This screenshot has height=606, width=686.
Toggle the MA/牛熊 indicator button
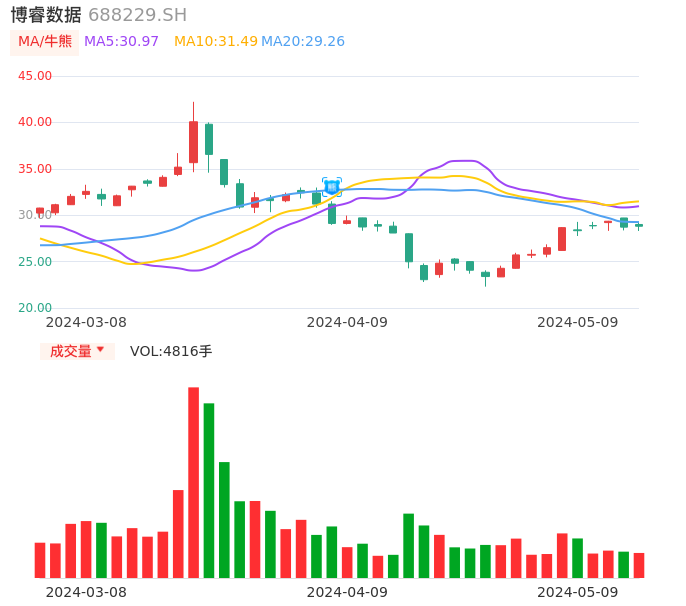point(44,42)
